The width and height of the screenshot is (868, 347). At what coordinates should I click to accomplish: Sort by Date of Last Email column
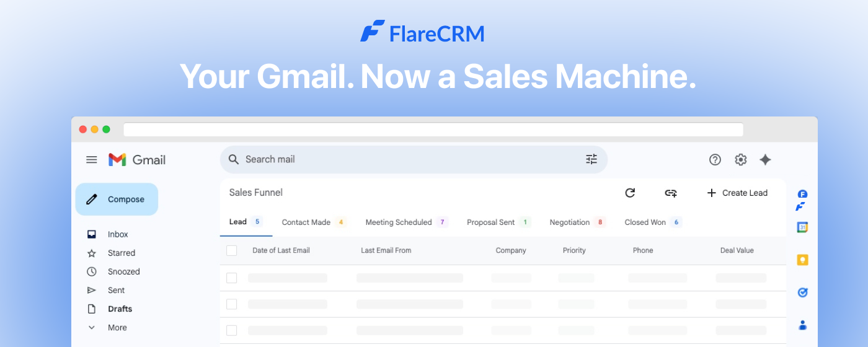[281, 250]
